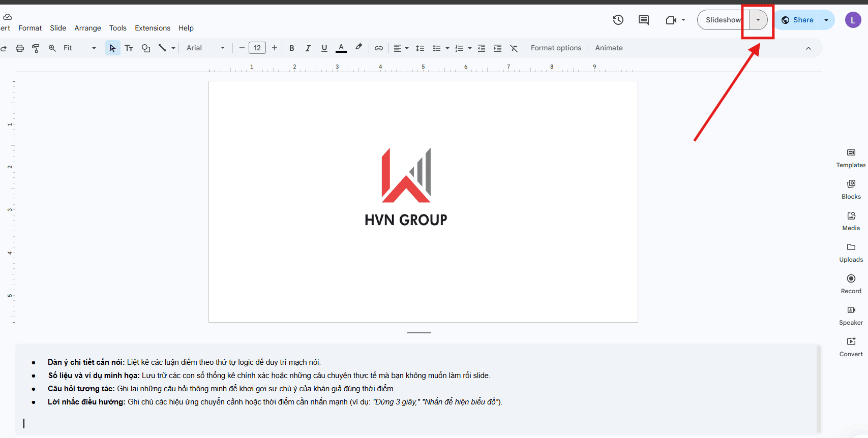The height and width of the screenshot is (438, 868).
Task: Click the Animate button
Action: point(609,48)
